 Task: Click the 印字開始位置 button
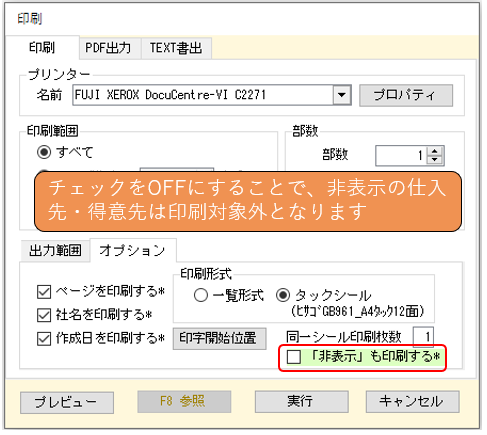tap(219, 338)
